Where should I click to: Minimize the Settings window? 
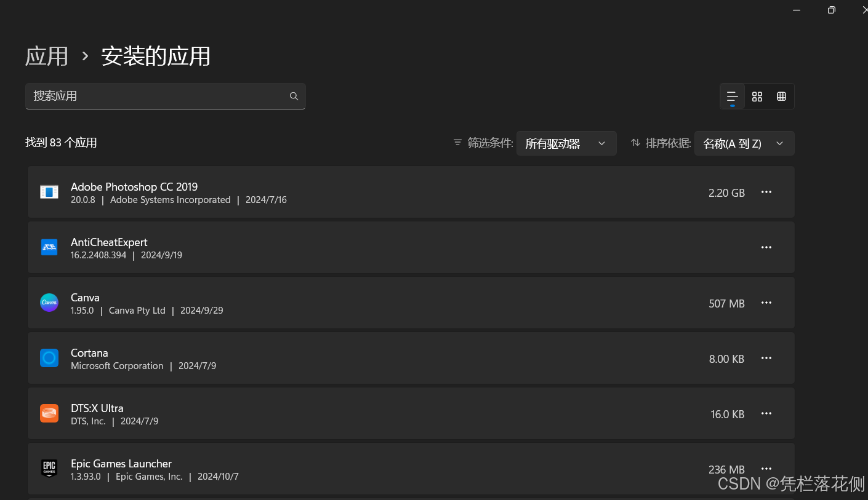(797, 9)
